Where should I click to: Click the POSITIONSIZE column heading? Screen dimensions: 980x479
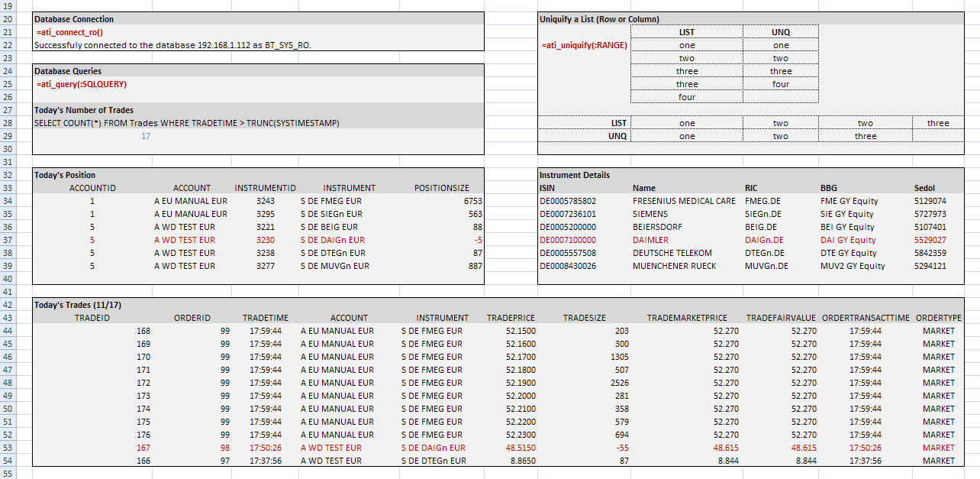tap(442, 188)
